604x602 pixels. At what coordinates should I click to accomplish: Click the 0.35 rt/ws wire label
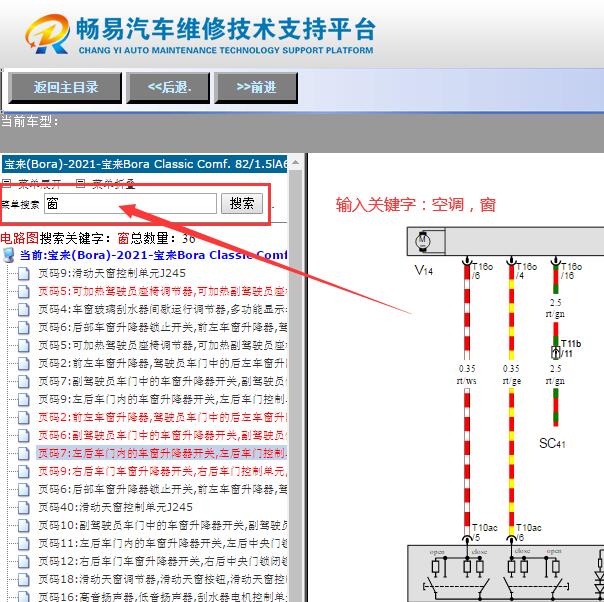[x=467, y=375]
